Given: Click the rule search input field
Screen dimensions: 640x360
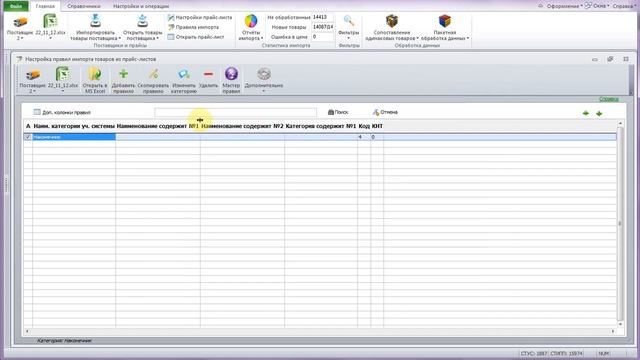Looking at the screenshot, I should 236,112.
